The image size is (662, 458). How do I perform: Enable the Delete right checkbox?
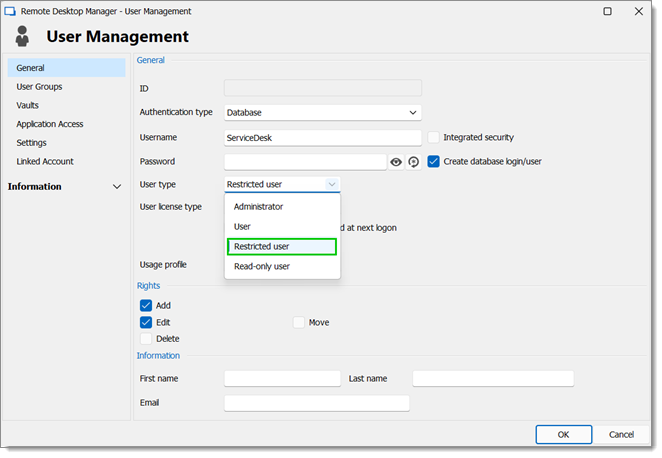(x=146, y=339)
